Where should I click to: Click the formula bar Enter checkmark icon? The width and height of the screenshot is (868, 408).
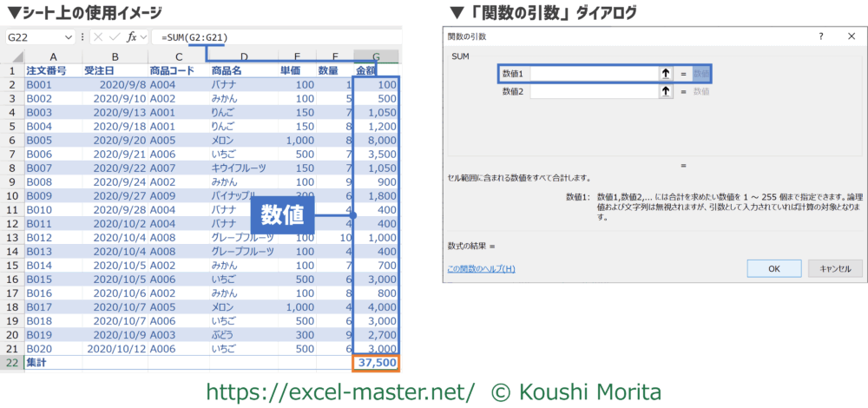point(114,37)
